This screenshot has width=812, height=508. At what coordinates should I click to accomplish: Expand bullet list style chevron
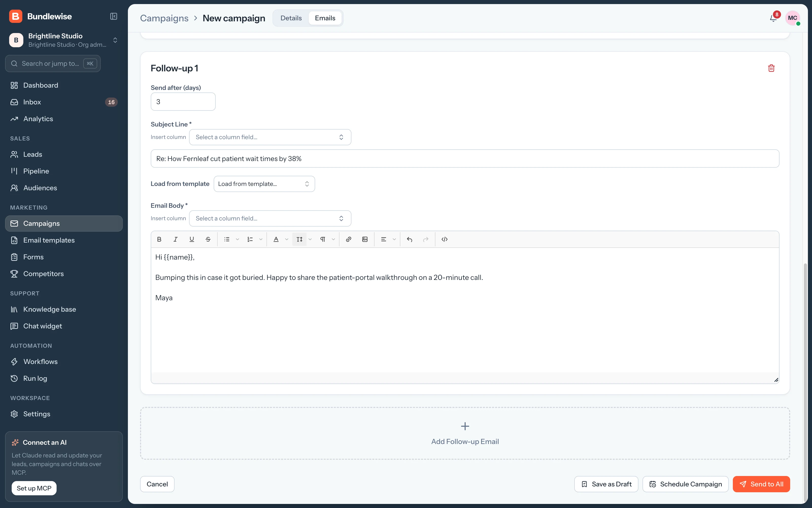[238, 239]
